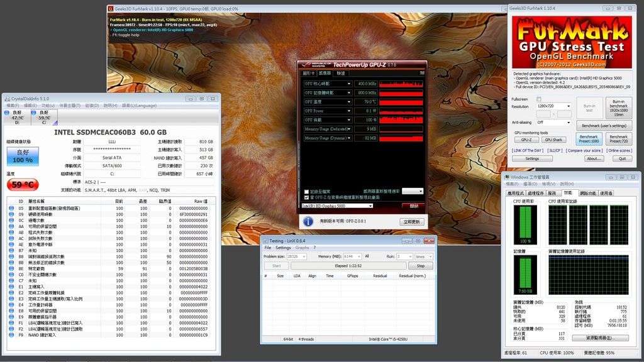This screenshot has width=644, height=362.
Task: Click the status dot for attribute AA
Action: [x=11, y=226]
